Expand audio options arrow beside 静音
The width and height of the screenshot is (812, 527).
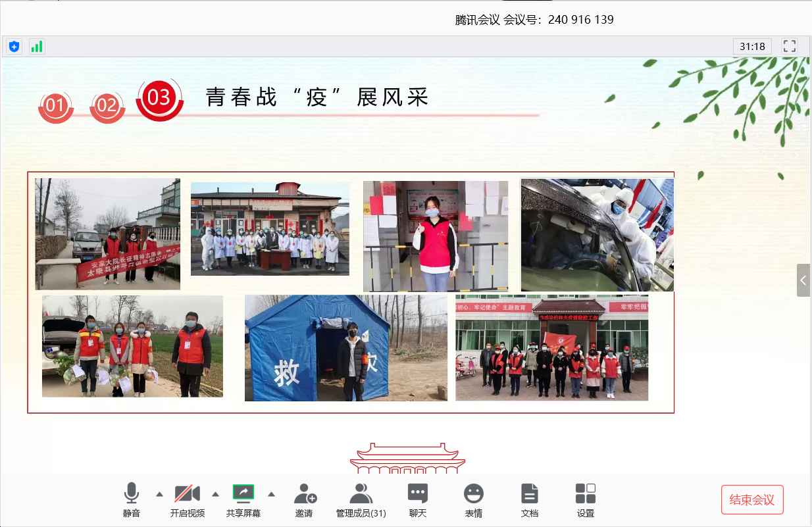click(159, 494)
